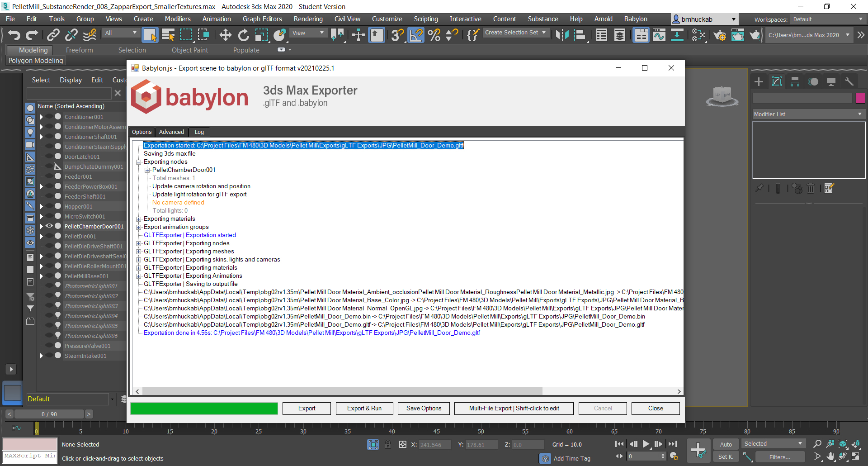Image resolution: width=868 pixels, height=466 pixels.
Task: Open key Filters dialog
Action: click(780, 457)
